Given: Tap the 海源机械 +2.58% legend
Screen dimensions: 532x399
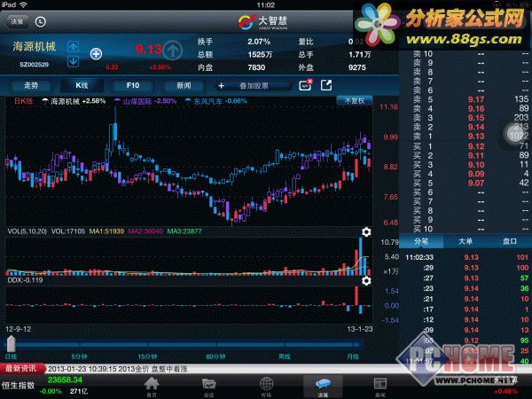Looking at the screenshot, I should (74, 101).
